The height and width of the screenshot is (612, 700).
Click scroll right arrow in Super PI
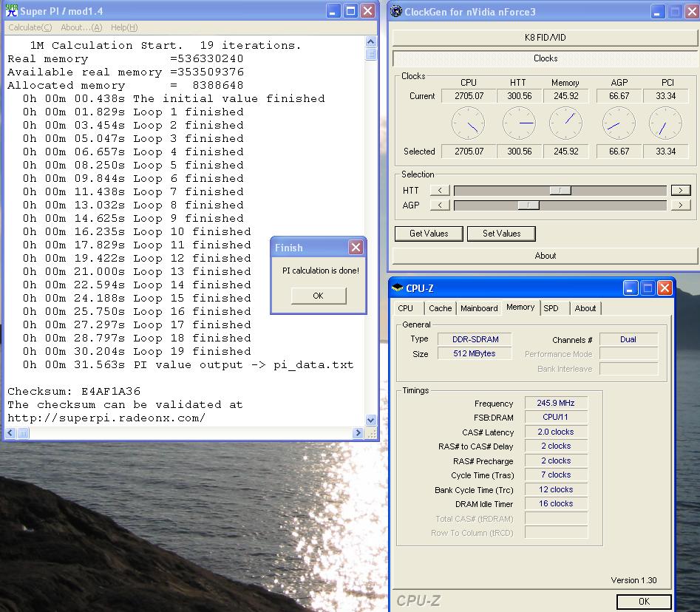357,432
